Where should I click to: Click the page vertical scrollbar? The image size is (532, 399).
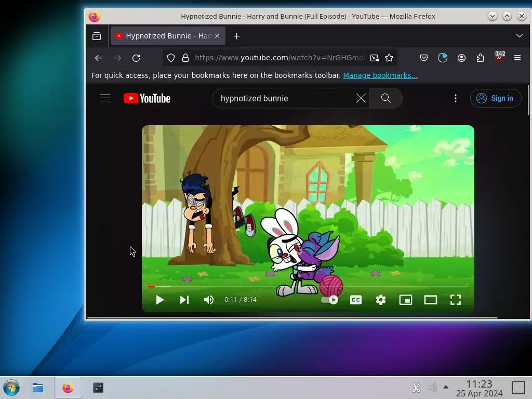pos(528,100)
